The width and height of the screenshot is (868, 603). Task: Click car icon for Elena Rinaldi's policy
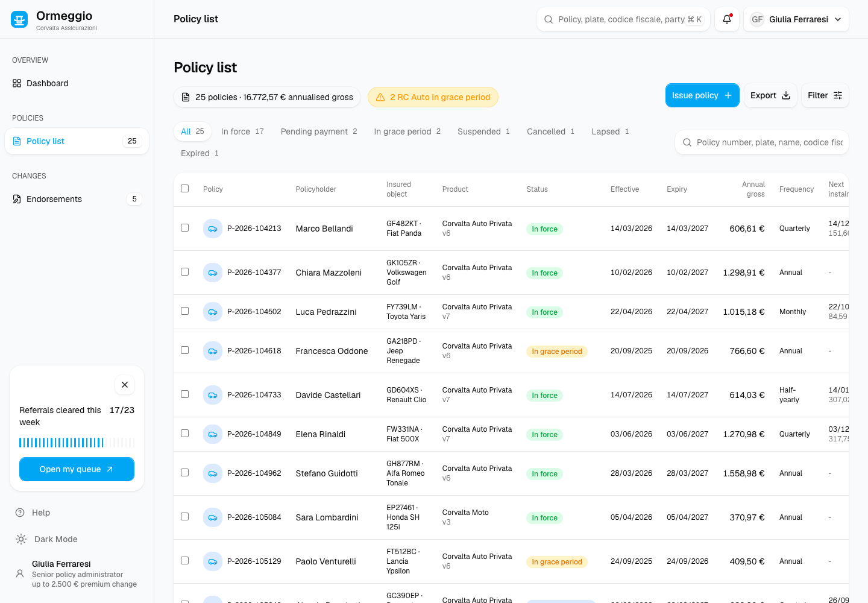click(213, 434)
